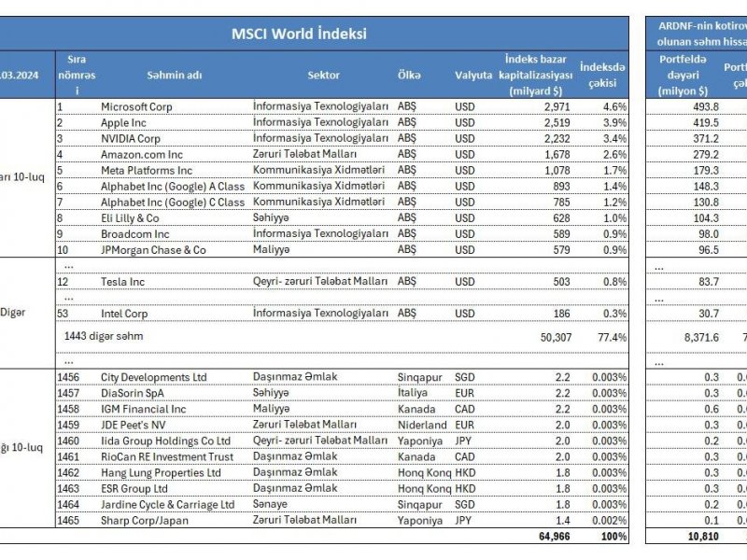Click the 'MSCI World İndeksi' title header
This screenshot has width=747, height=560.
point(299,34)
